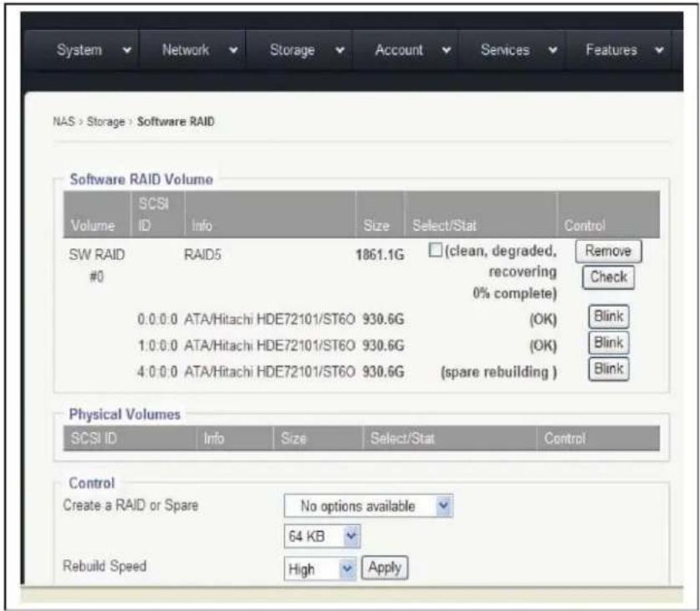Open the Features menu

611,49
